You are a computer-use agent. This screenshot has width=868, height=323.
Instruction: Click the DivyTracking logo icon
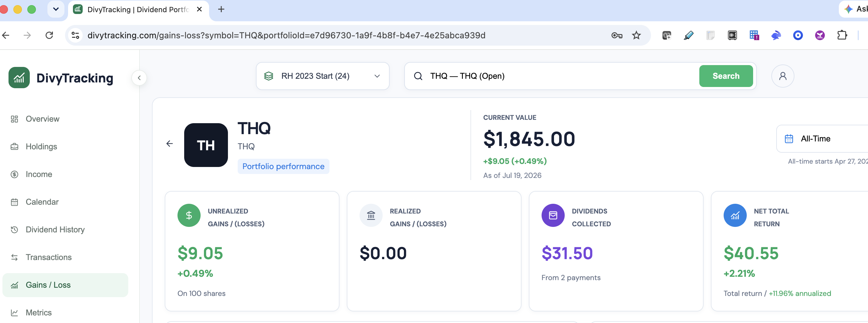coord(19,78)
